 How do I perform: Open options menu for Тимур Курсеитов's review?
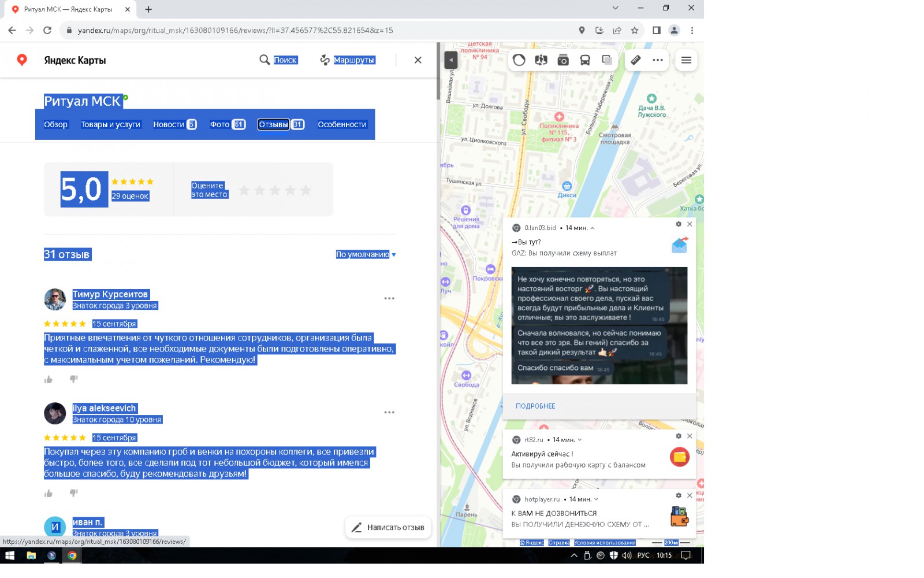coord(389,298)
